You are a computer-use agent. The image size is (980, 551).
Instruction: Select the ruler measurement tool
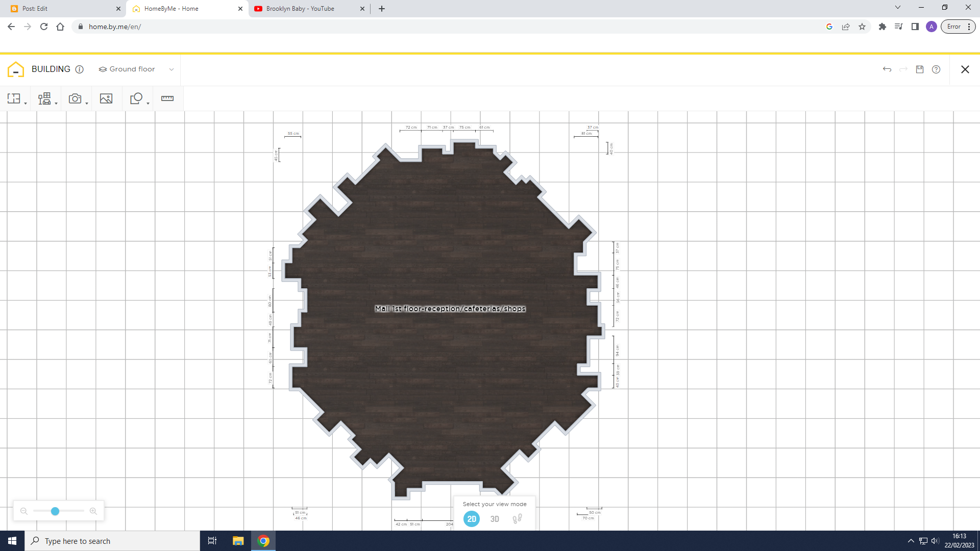point(167,98)
